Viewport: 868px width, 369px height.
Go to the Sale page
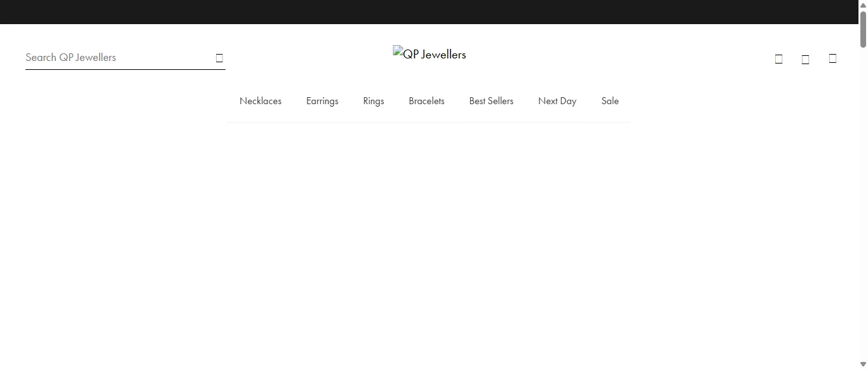pos(610,101)
